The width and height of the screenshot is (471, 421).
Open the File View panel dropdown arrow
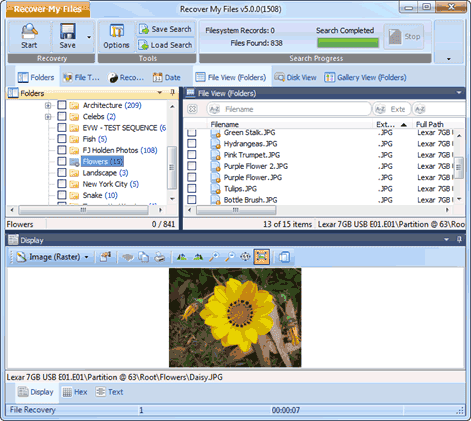click(x=459, y=93)
